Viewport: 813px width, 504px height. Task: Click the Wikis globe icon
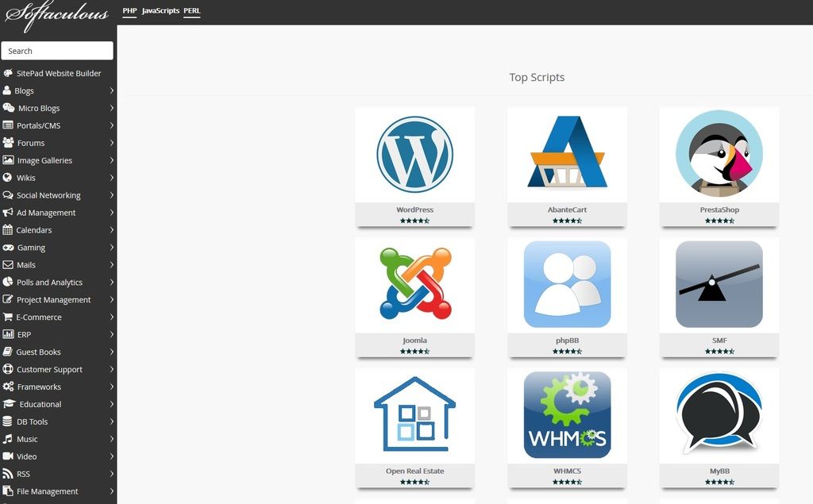(x=7, y=177)
